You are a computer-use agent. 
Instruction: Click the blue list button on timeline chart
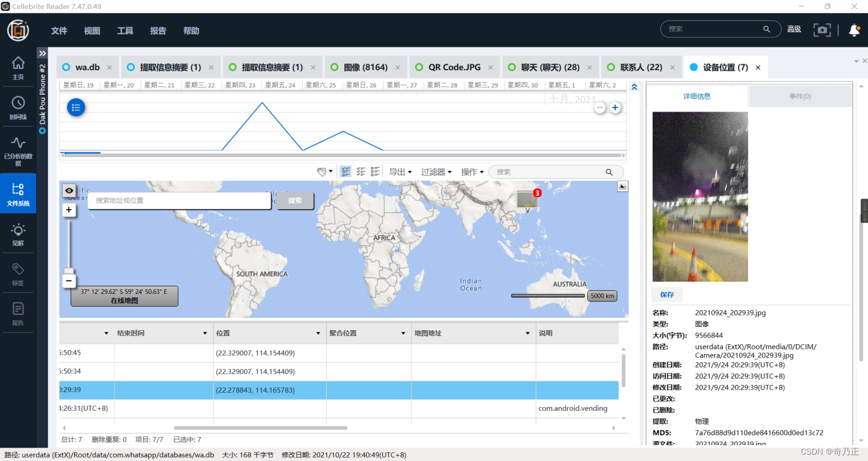[x=76, y=108]
